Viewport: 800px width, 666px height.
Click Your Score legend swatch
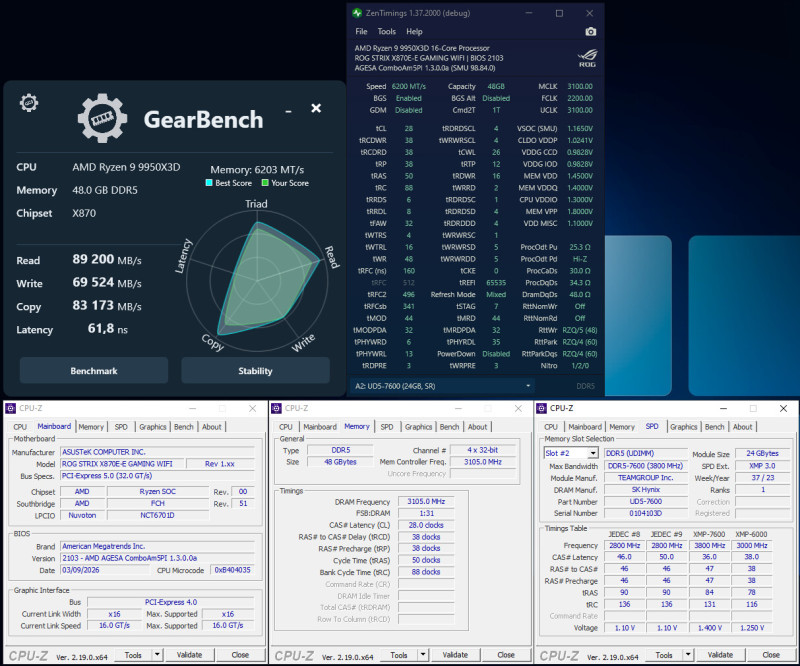[265, 183]
